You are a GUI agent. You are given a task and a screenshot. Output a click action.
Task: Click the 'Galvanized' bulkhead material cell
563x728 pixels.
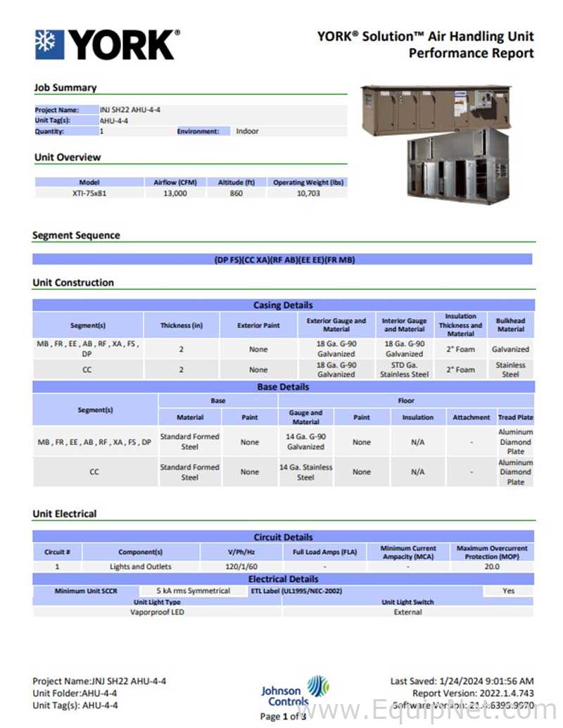point(510,349)
